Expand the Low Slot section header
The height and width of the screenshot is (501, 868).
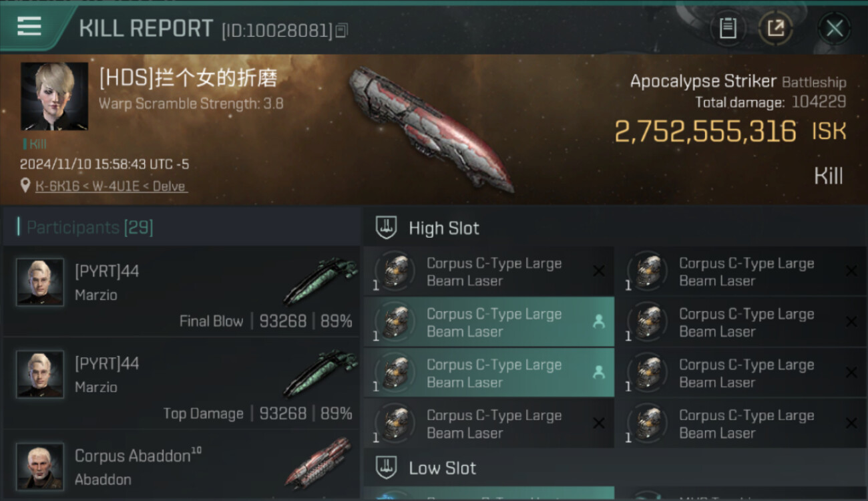(x=615, y=468)
